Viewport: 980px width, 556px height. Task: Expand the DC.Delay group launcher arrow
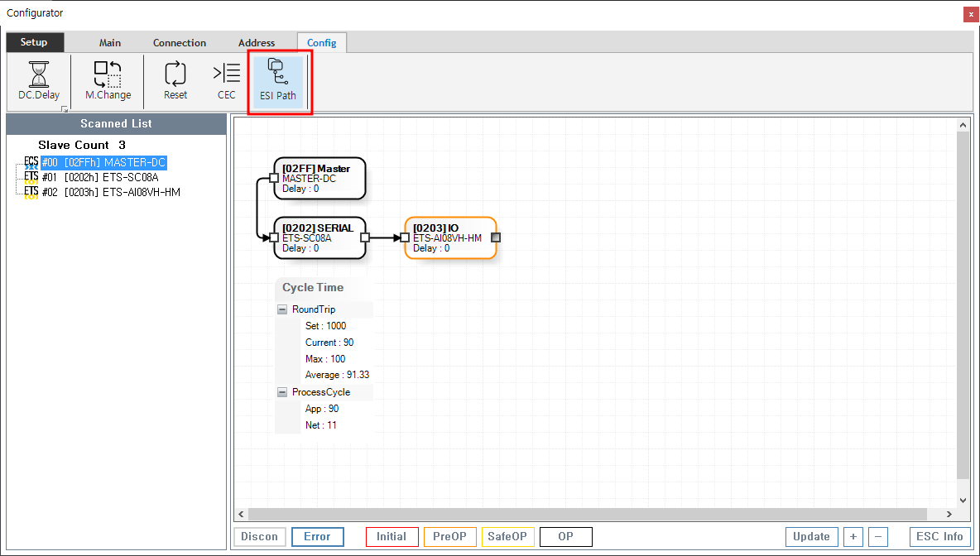pos(65,108)
